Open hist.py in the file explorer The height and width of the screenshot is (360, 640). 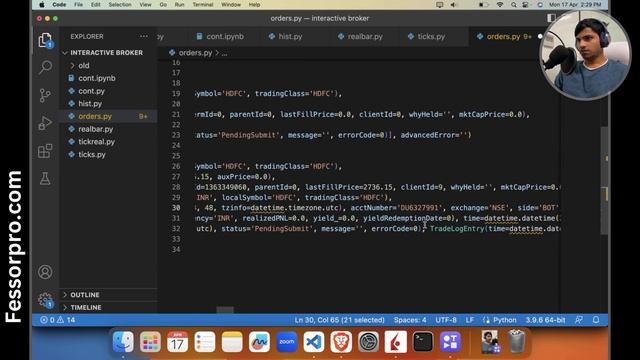(x=109, y=104)
